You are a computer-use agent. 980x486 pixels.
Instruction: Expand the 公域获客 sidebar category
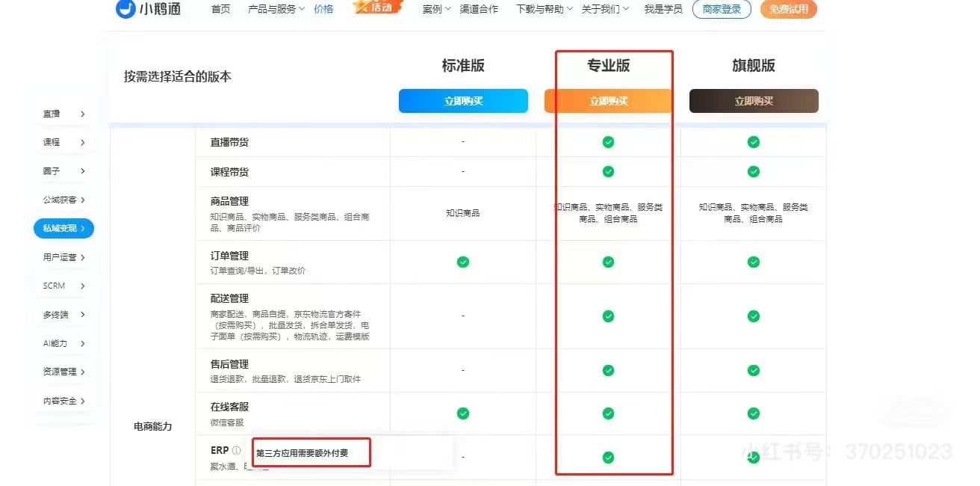point(63,200)
